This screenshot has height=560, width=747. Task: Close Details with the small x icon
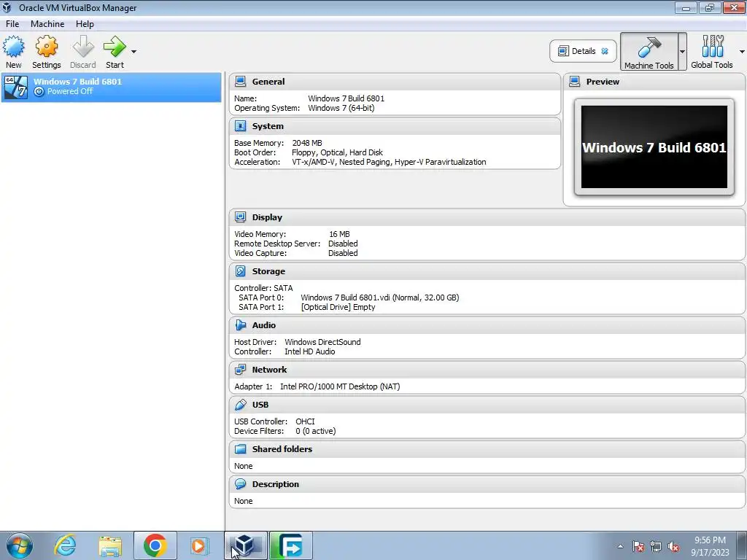[x=605, y=51]
